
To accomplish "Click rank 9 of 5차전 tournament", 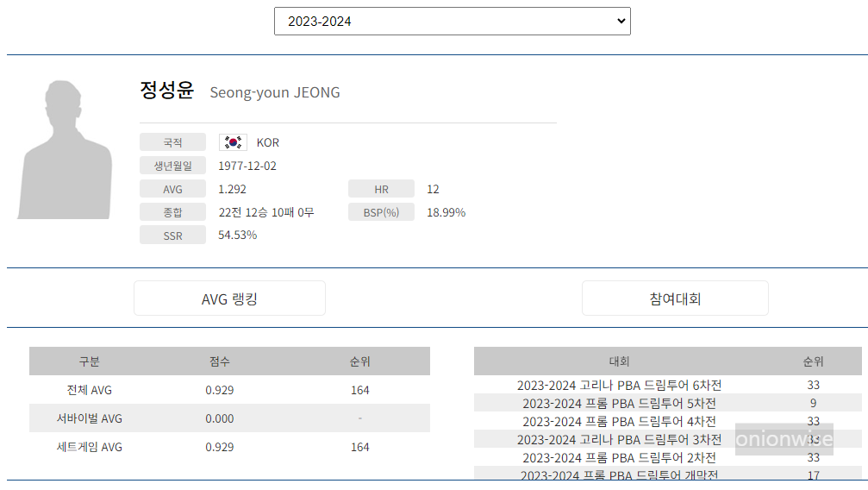I will (813, 403).
